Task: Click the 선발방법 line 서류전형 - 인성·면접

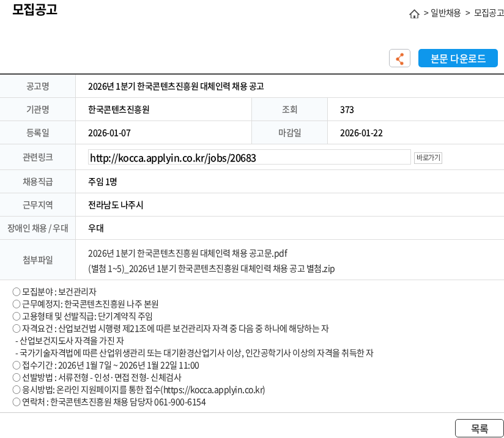Action: click(x=97, y=377)
